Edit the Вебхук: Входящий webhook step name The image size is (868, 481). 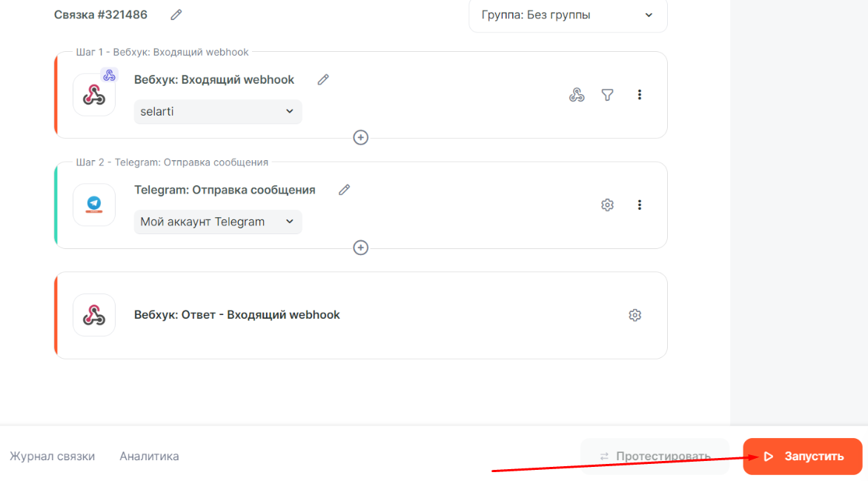pyautogui.click(x=323, y=80)
